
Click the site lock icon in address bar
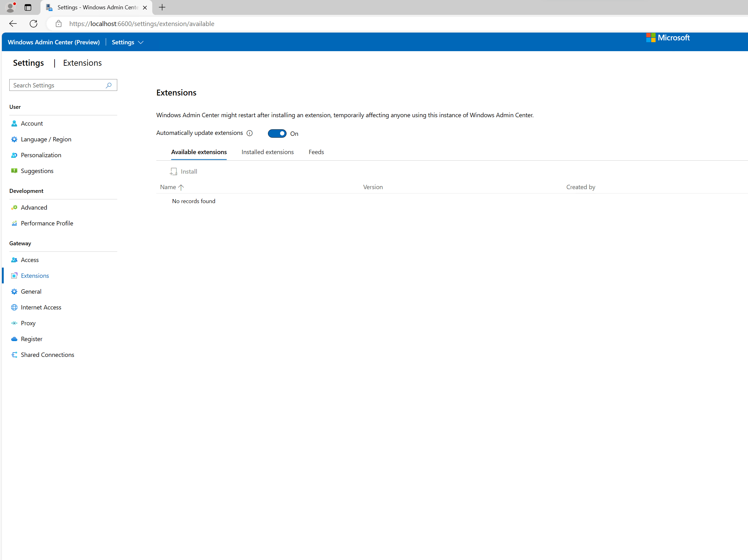click(59, 24)
